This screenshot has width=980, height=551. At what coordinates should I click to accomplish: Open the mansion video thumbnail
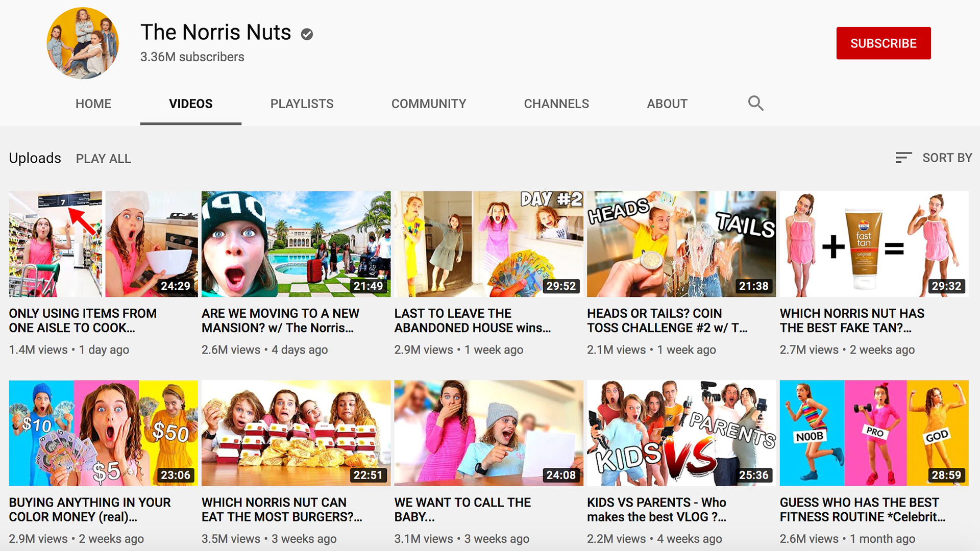tap(296, 244)
